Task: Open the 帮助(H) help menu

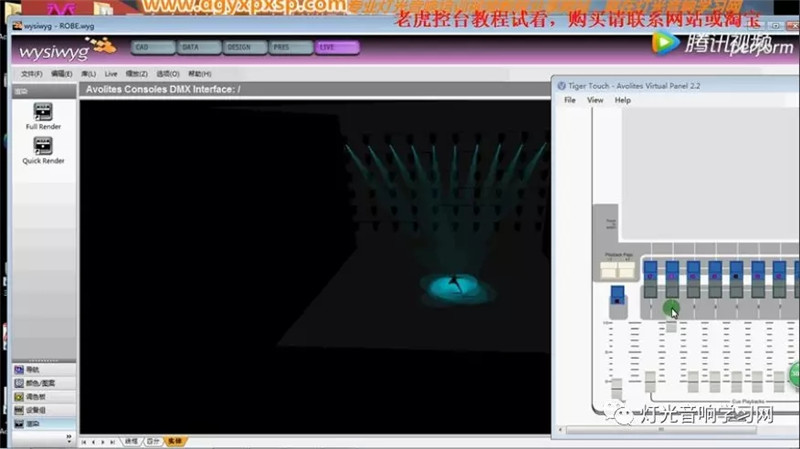Action: pyautogui.click(x=199, y=74)
